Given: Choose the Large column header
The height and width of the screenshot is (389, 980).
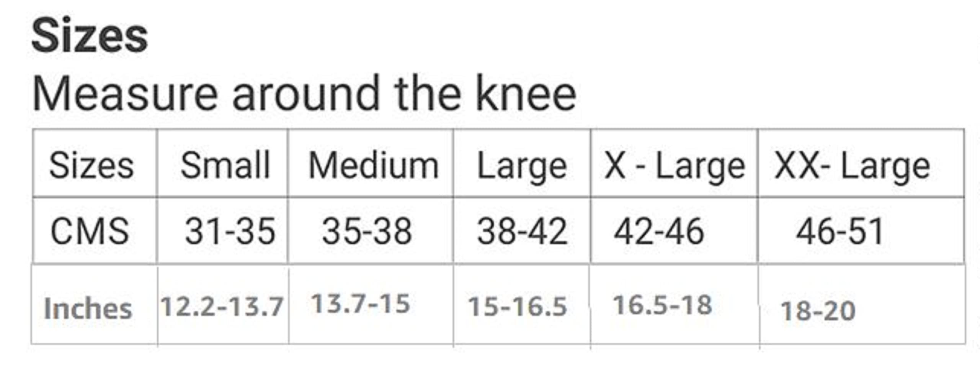Looking at the screenshot, I should (522, 166).
